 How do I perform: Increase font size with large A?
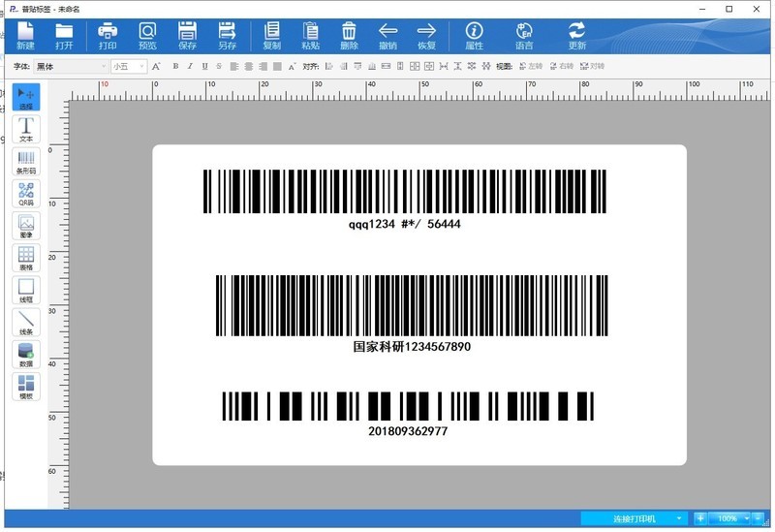(156, 66)
